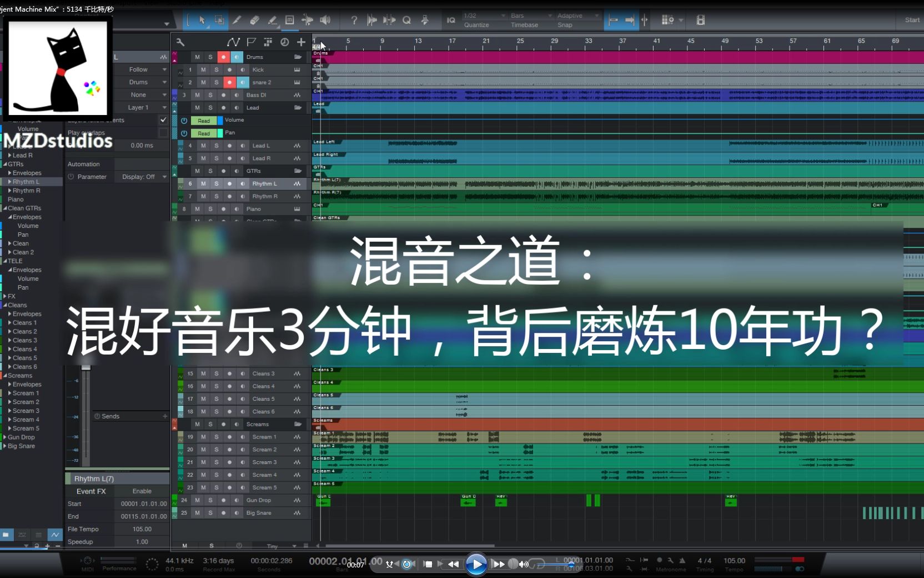
Task: Open folder icon on Screams track
Action: (298, 424)
